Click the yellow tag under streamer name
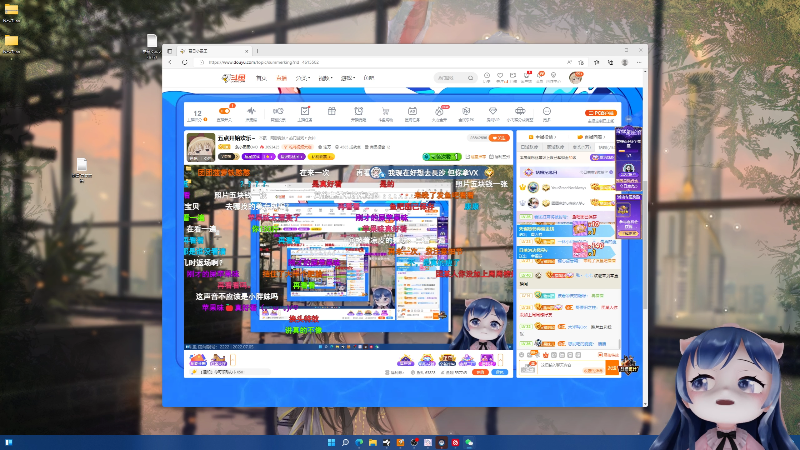Image resolution: width=800 pixels, height=450 pixels. coord(321,157)
